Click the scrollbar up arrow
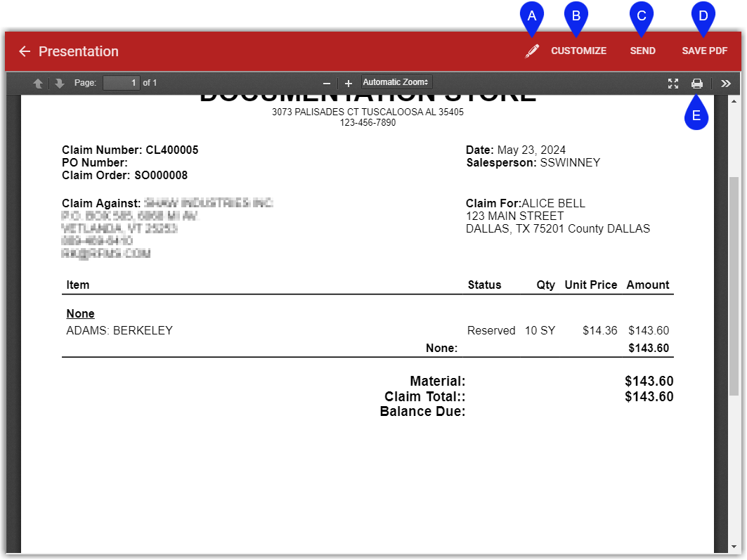The height and width of the screenshot is (560, 747). pos(734,102)
